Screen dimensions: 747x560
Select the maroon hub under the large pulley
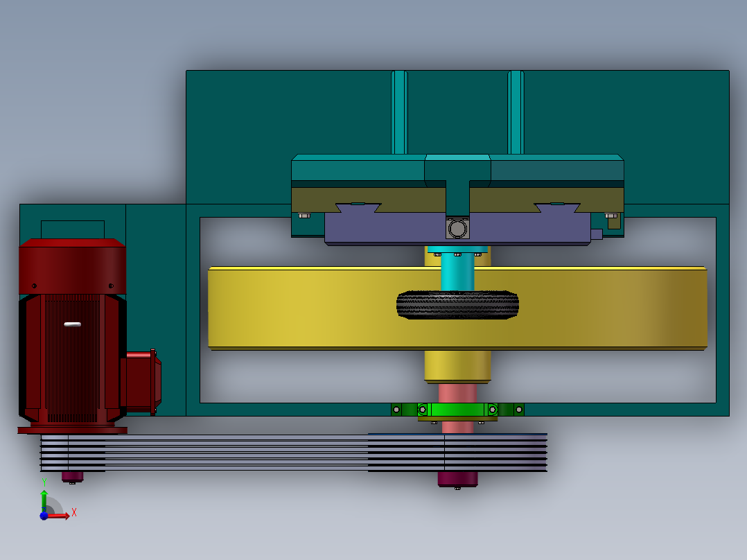pyautogui.click(x=457, y=479)
